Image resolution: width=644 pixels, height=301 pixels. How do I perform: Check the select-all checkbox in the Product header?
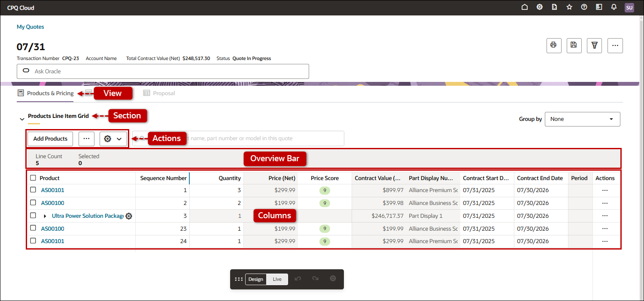[33, 178]
